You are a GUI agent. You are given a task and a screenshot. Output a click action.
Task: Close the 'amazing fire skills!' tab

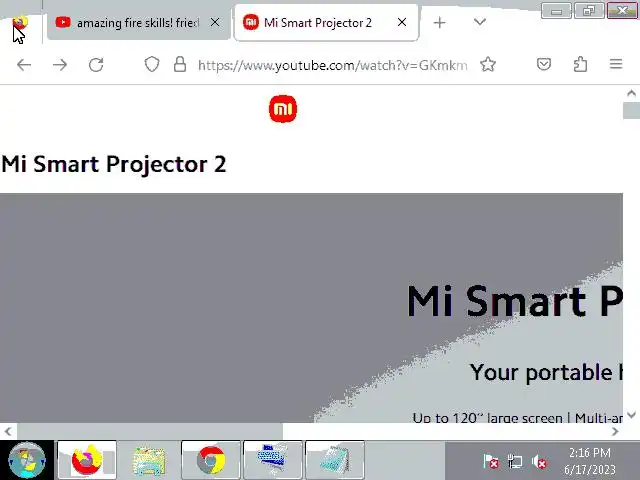215,22
